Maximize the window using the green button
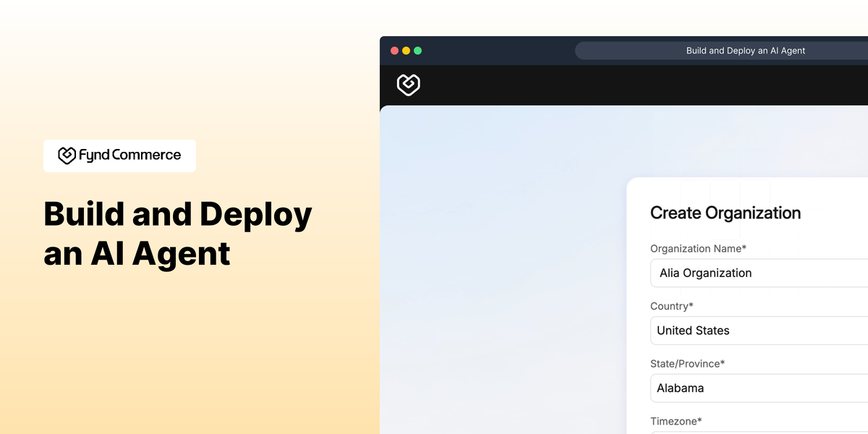Screen dimensions: 868x434 [x=417, y=51]
